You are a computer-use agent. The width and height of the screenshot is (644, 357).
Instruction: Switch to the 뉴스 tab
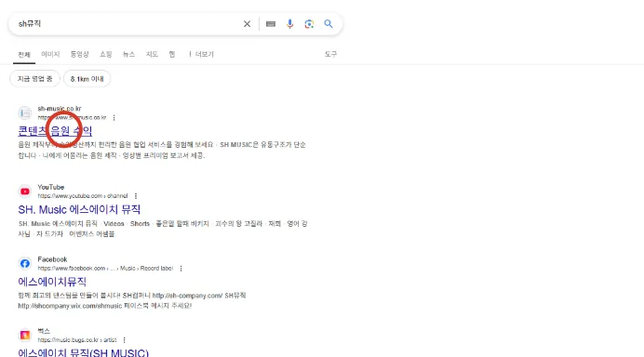(x=129, y=54)
